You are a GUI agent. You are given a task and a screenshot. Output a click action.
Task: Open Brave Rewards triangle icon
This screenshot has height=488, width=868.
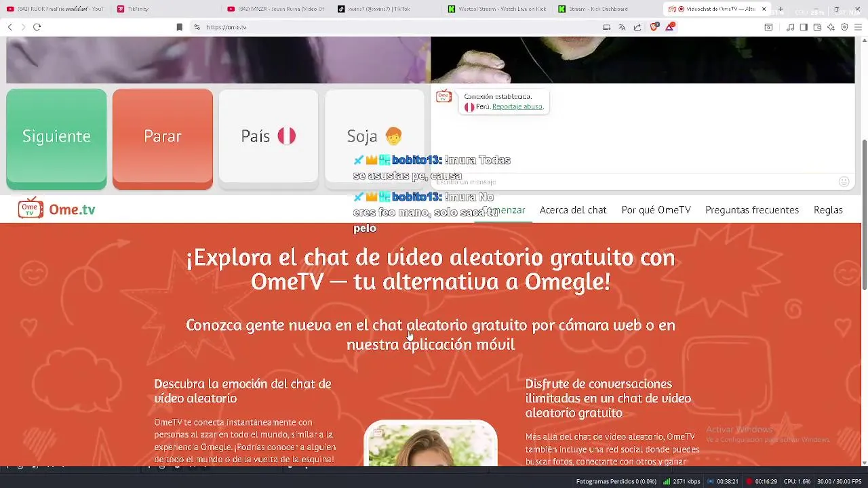[670, 26]
